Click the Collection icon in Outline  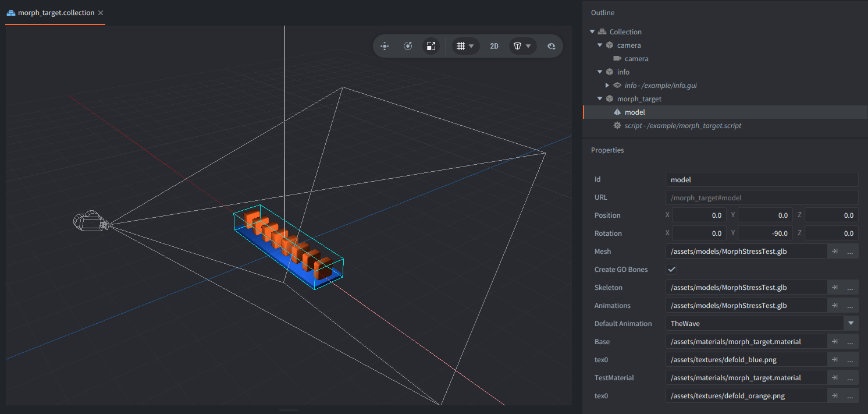pos(602,32)
